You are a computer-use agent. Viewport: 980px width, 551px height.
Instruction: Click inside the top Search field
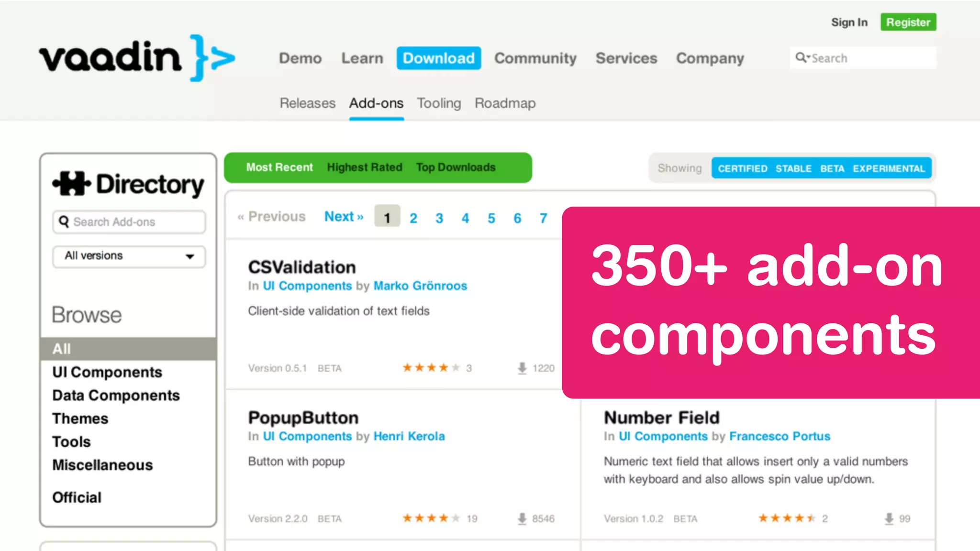[x=863, y=58]
